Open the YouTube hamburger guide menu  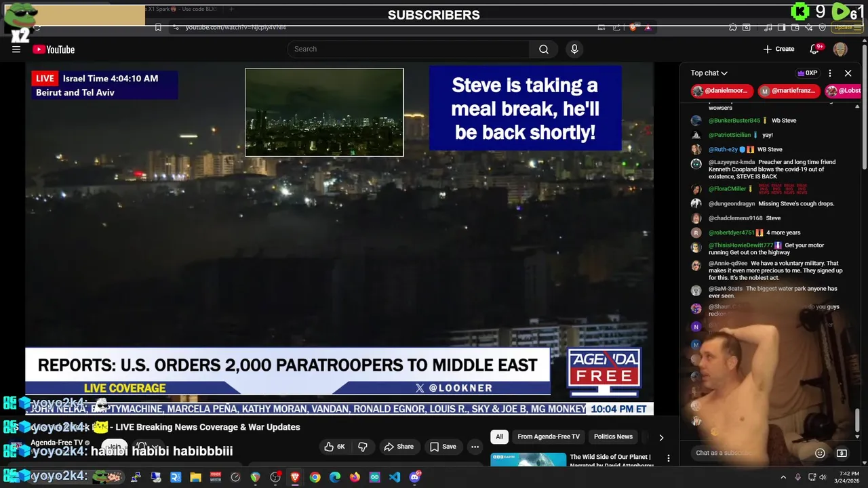coord(16,49)
